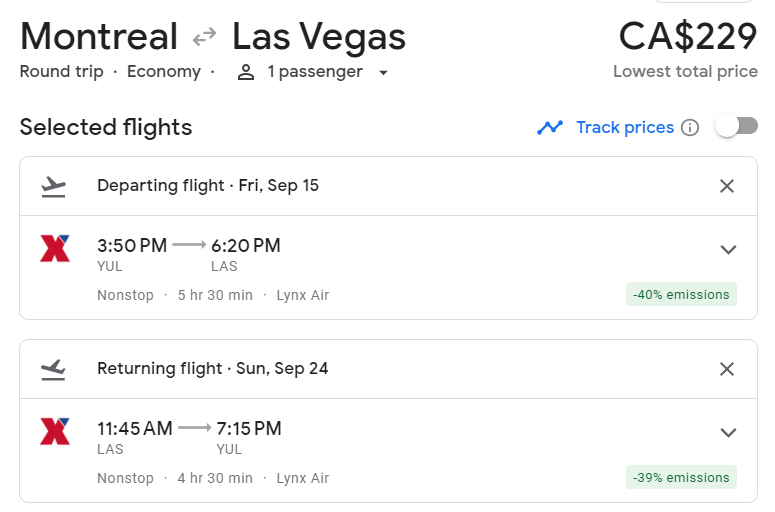Click the CA$229 lowest total price

[688, 37]
